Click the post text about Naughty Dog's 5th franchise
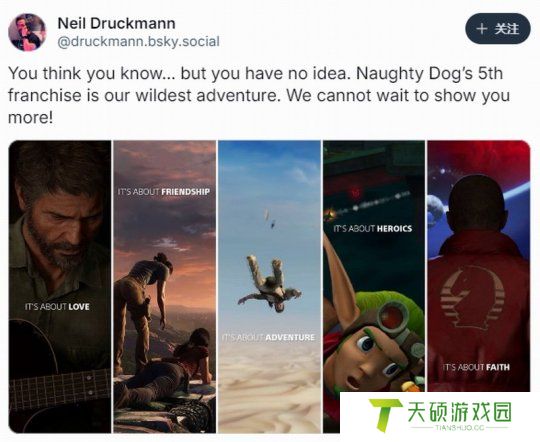The height and width of the screenshot is (442, 540). pyautogui.click(x=259, y=95)
